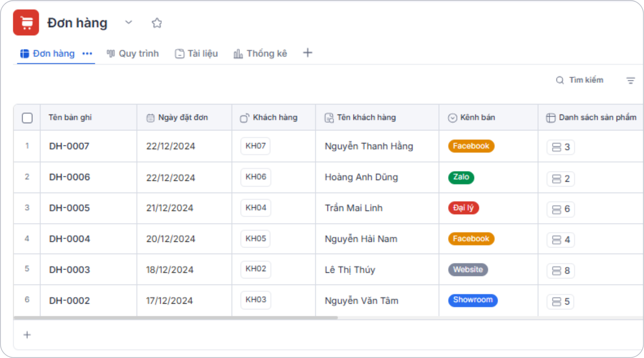This screenshot has width=644, height=358.
Task: Expand product list with 5 items in DH-0002
Action: click(561, 302)
